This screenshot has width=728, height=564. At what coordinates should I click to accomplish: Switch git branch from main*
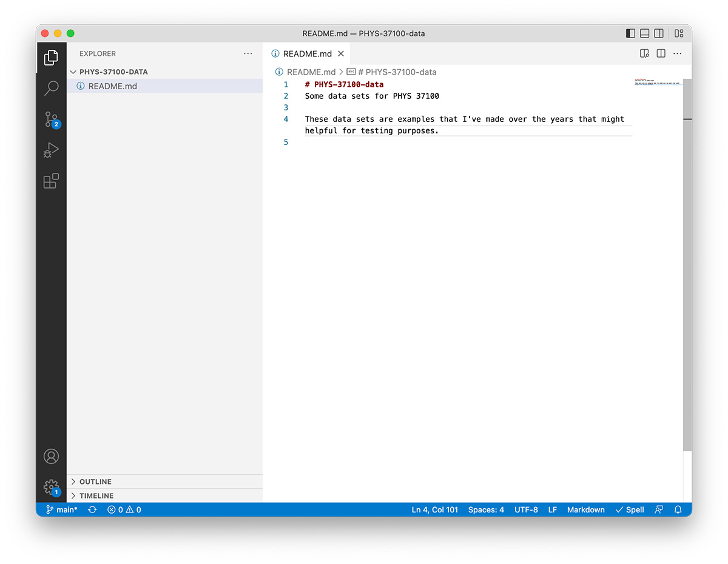62,509
